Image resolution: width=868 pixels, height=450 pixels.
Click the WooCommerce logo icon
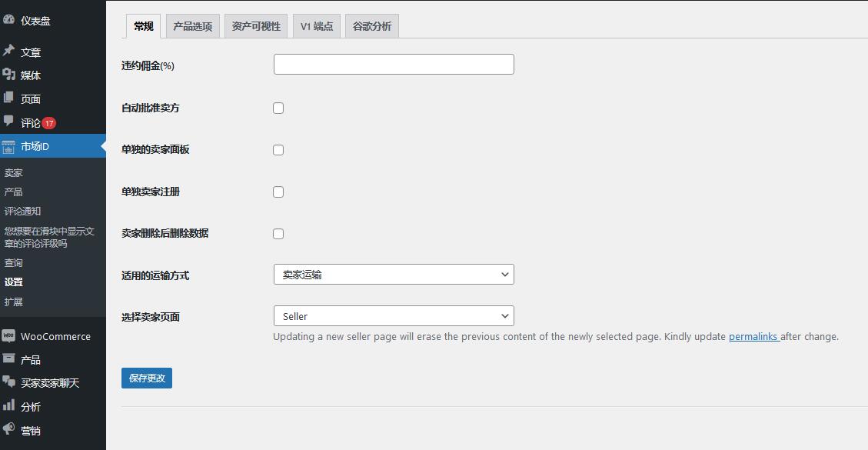click(8, 336)
